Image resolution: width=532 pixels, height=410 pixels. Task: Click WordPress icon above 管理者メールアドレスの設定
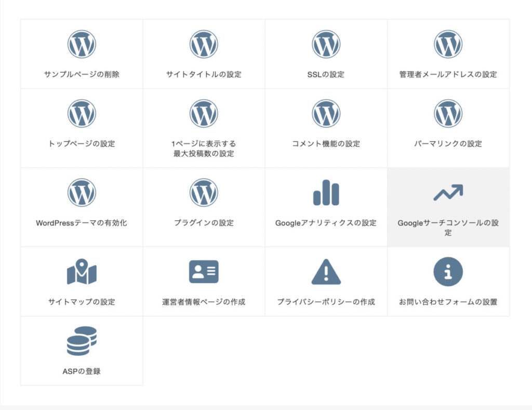point(448,44)
